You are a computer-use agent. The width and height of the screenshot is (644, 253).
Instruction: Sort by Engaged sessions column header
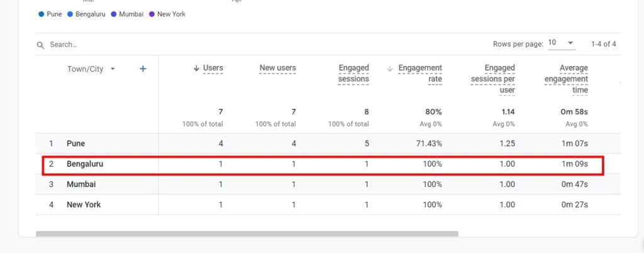coord(353,74)
